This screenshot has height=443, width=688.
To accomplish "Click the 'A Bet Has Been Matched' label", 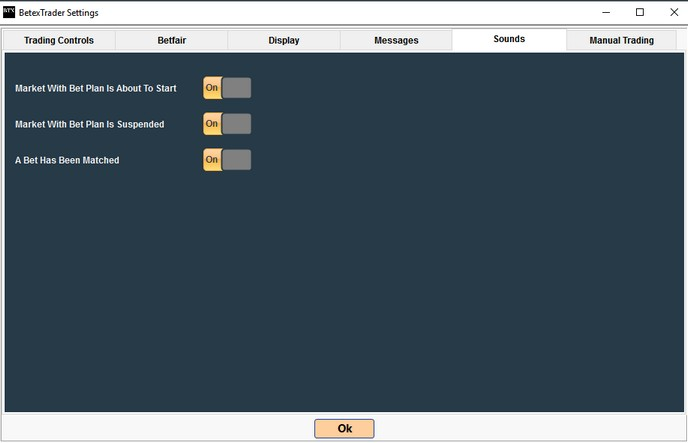I will coord(67,161).
